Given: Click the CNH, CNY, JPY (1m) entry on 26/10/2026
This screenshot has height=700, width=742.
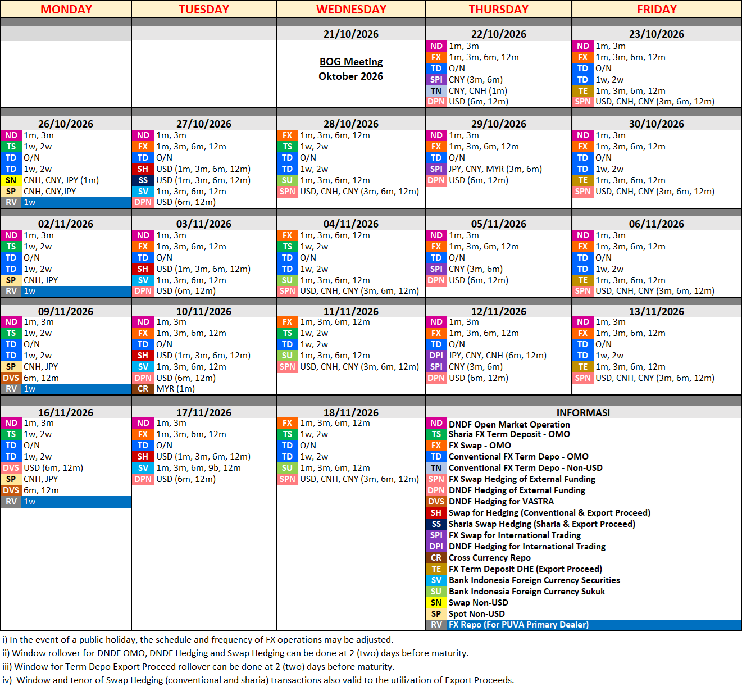Looking at the screenshot, I should (61, 180).
